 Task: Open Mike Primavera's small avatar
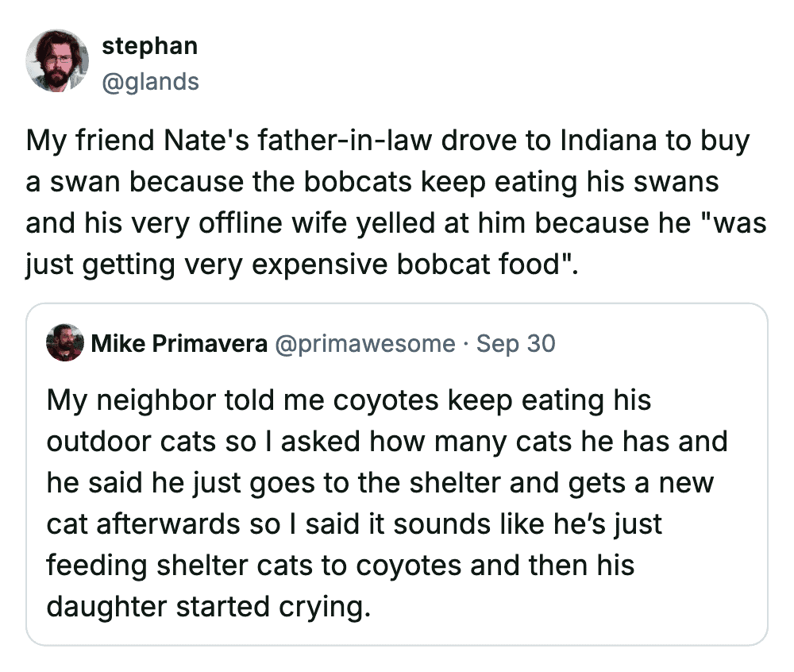(x=65, y=343)
